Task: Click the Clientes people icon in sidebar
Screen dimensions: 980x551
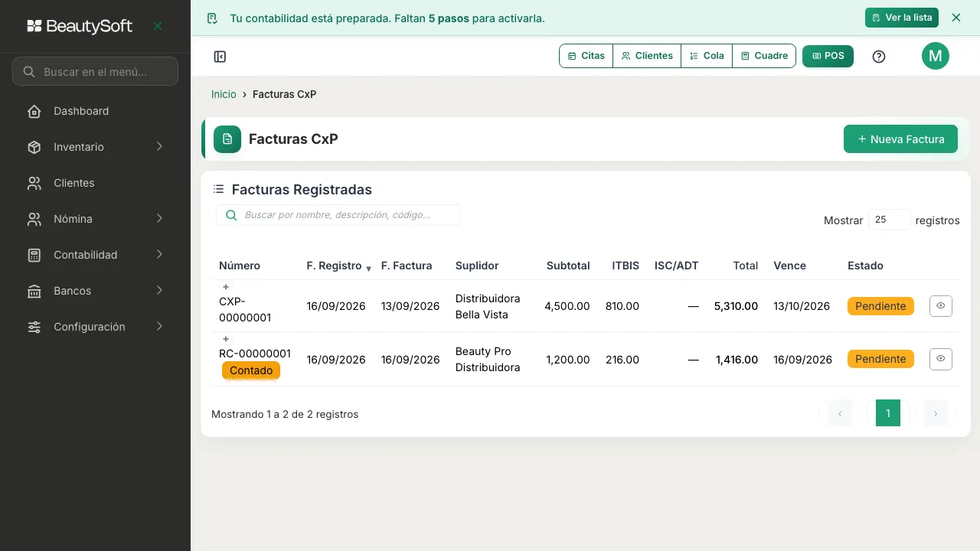Action: tap(34, 184)
